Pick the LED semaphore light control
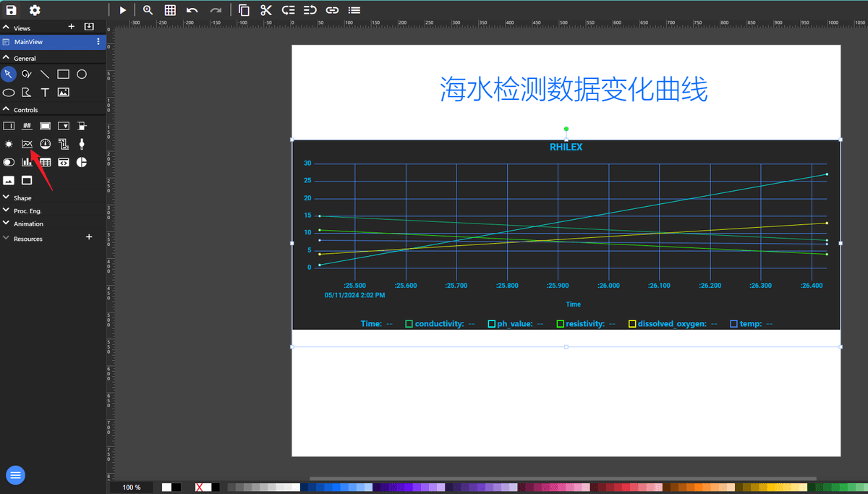 9,144
